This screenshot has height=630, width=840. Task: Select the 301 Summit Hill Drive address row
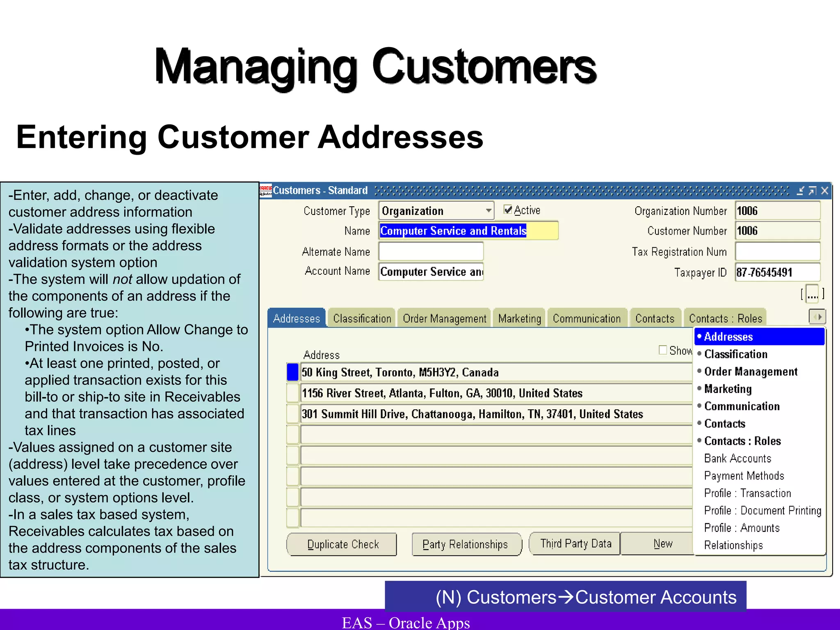pyautogui.click(x=496, y=414)
